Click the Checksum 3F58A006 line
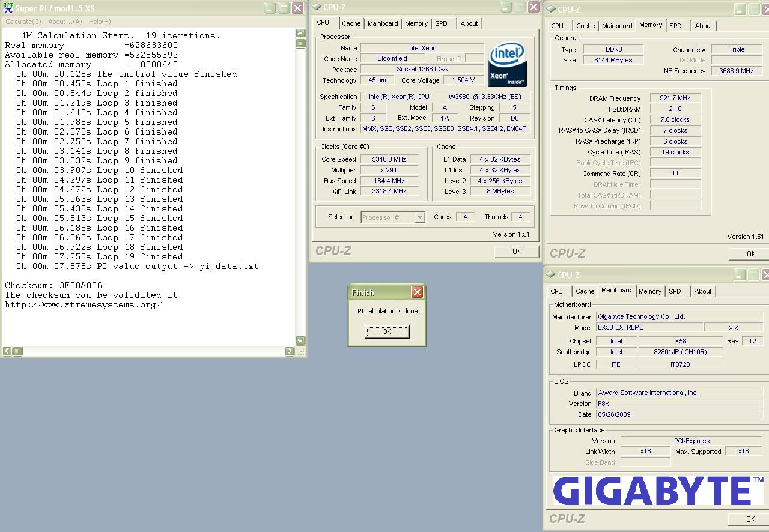769x532 pixels. 53,285
